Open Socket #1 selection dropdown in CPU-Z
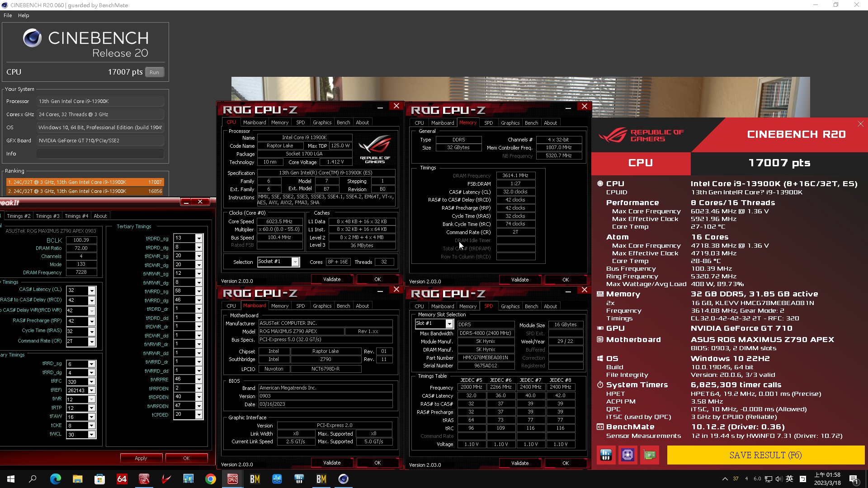 tap(295, 262)
